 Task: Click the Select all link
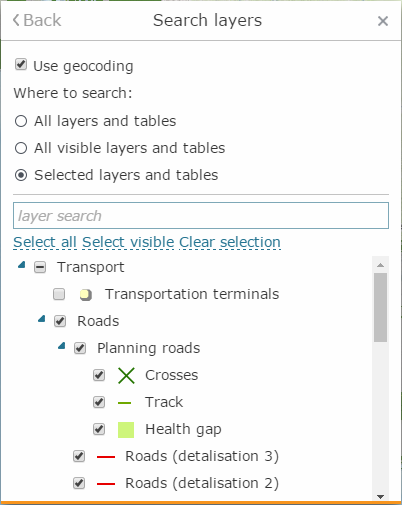[45, 242]
